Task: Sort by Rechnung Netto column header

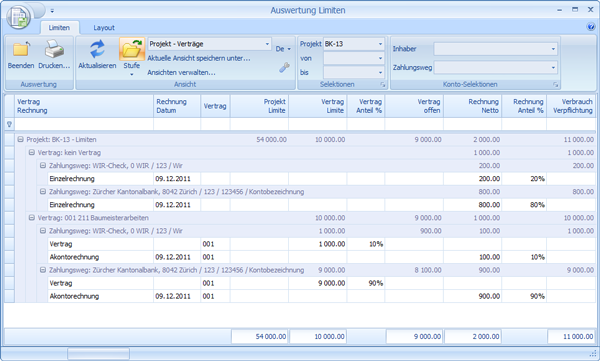Action: click(472, 106)
